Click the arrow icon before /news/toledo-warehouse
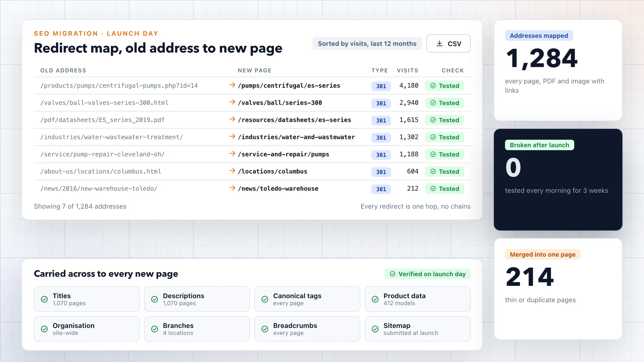Screen dimensions: 644x362 (232, 188)
